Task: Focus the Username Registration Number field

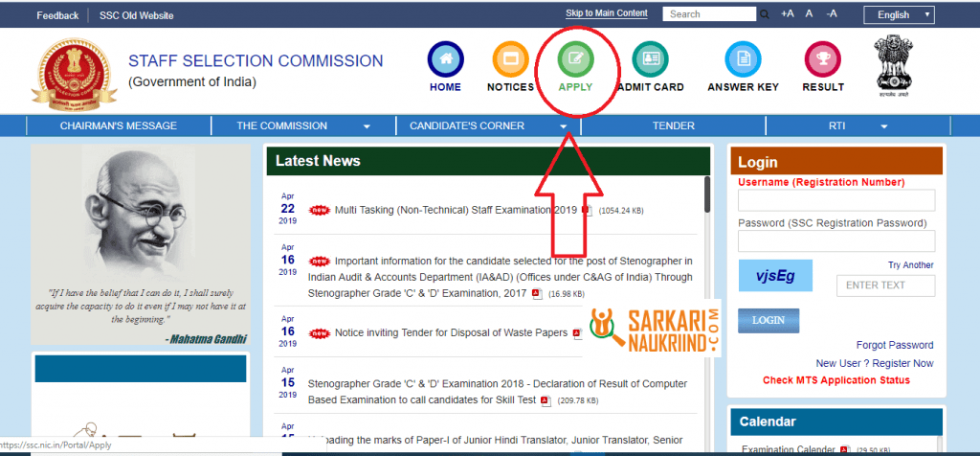Action: point(836,201)
